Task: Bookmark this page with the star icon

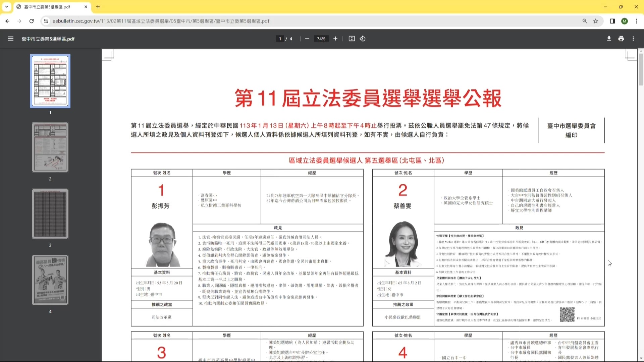Action: point(596,21)
